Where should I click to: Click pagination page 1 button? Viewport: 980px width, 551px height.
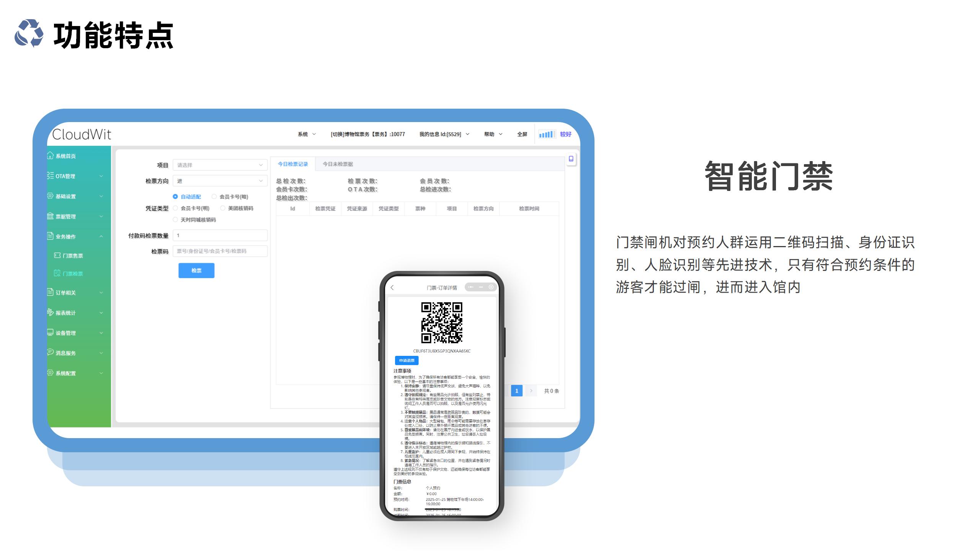click(517, 391)
